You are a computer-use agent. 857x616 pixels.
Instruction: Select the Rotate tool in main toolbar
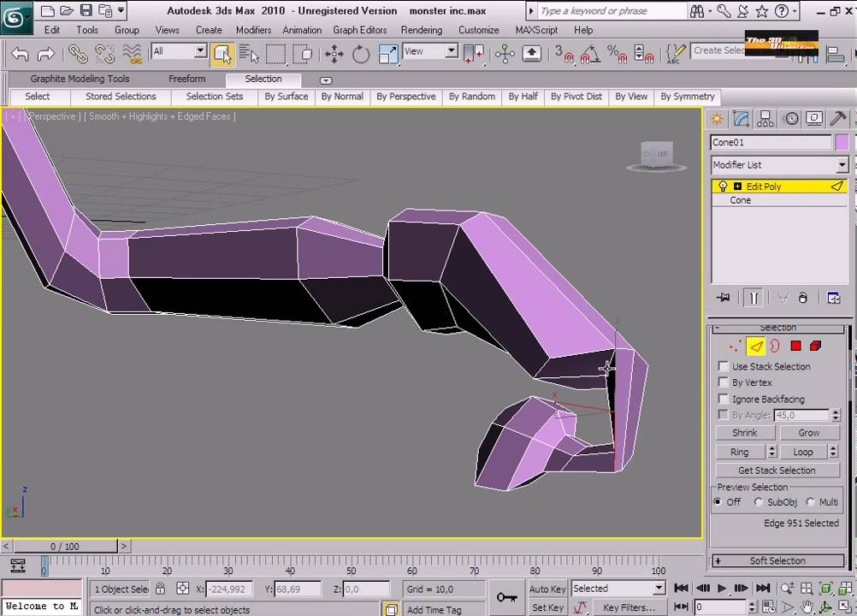tap(361, 54)
